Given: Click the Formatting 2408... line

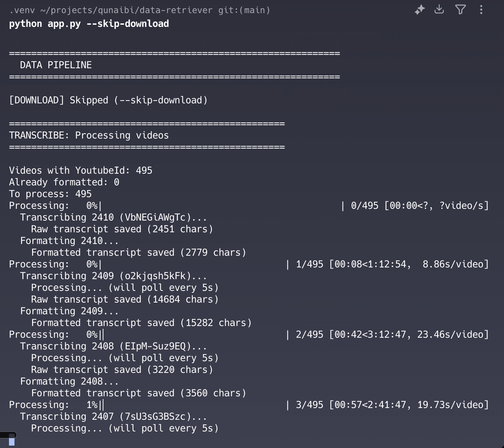Looking at the screenshot, I should click(69, 381).
